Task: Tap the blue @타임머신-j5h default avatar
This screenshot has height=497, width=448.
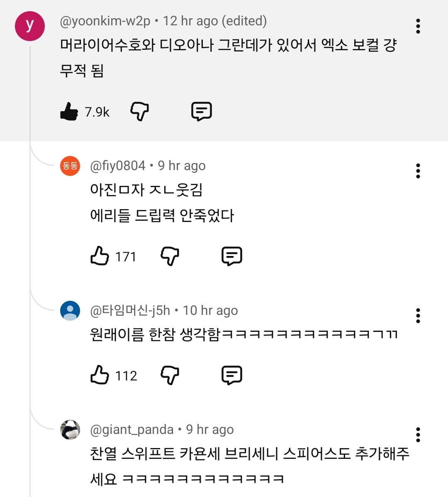Action: click(70, 311)
